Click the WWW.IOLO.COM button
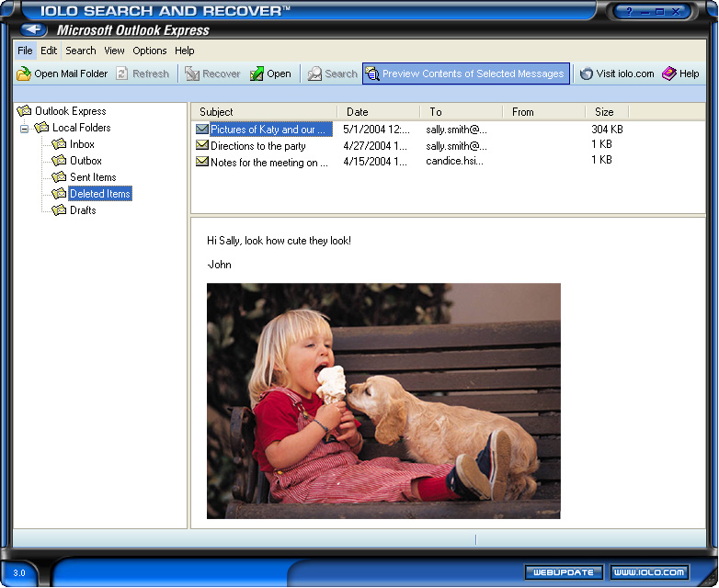The image size is (719, 588). click(649, 572)
